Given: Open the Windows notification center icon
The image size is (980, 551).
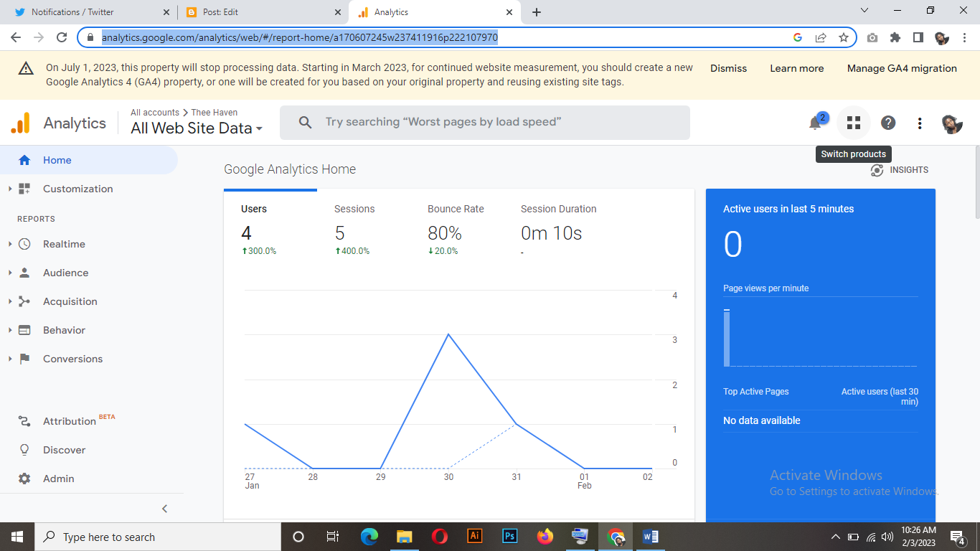Looking at the screenshot, I should click(958, 537).
